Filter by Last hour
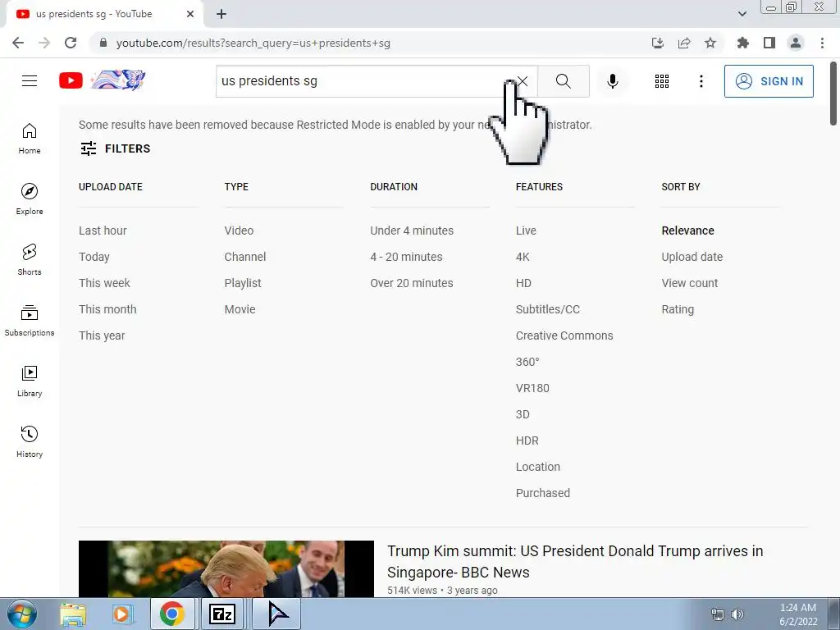840x630 pixels. [103, 231]
